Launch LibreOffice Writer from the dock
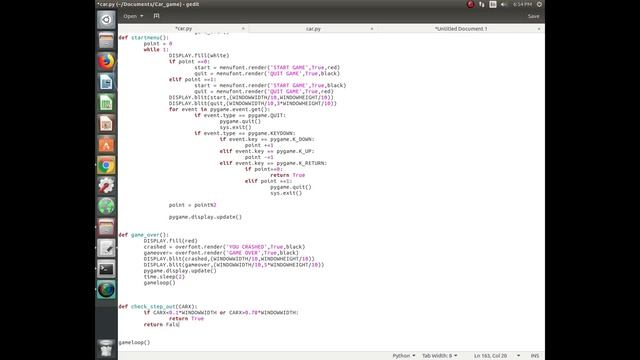The height and width of the screenshot is (360, 640). tap(106, 82)
